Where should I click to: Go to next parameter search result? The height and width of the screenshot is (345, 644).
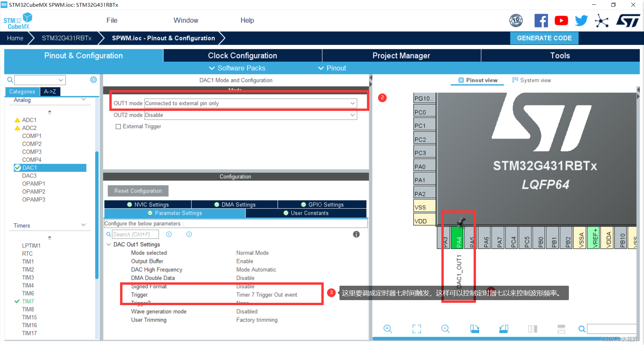tap(189, 234)
